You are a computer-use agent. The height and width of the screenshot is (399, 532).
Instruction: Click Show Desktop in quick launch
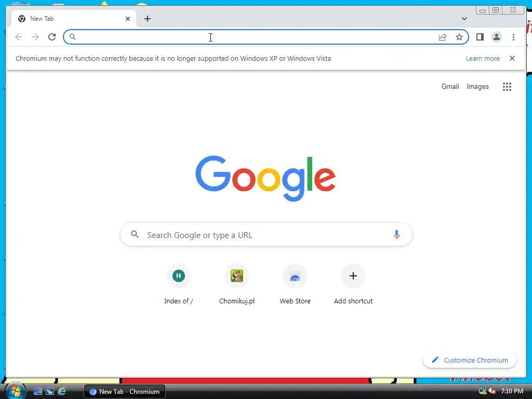[x=37, y=392]
